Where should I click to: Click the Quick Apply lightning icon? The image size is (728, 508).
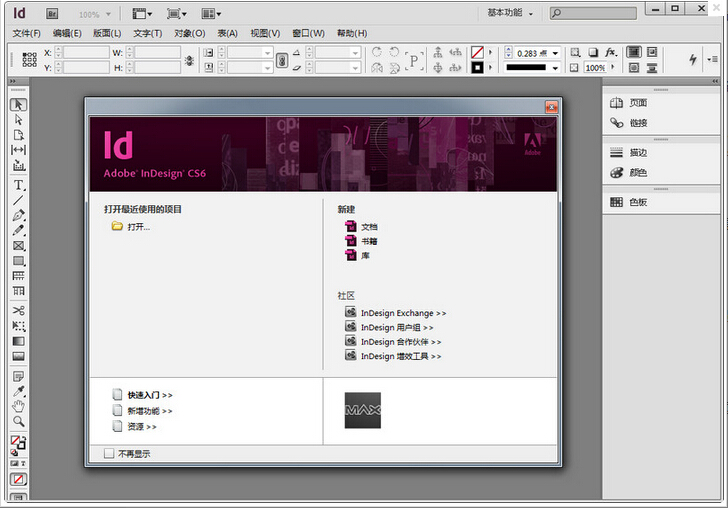click(x=693, y=59)
